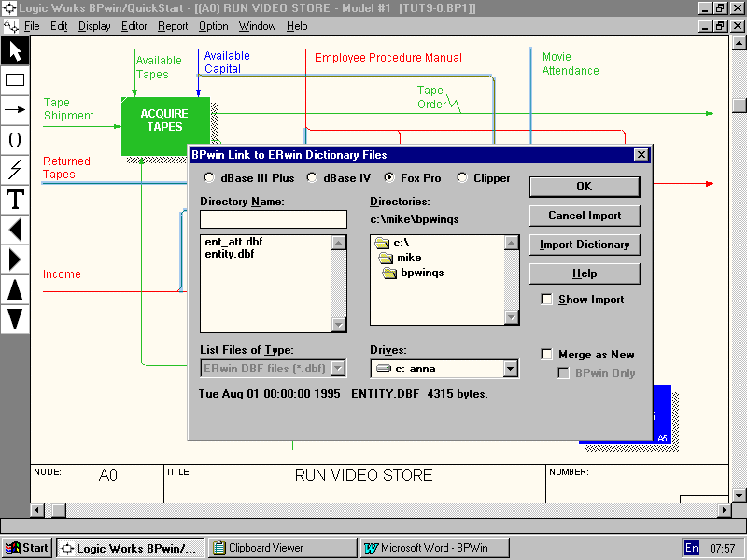Select the activity box tool

pos(15,80)
